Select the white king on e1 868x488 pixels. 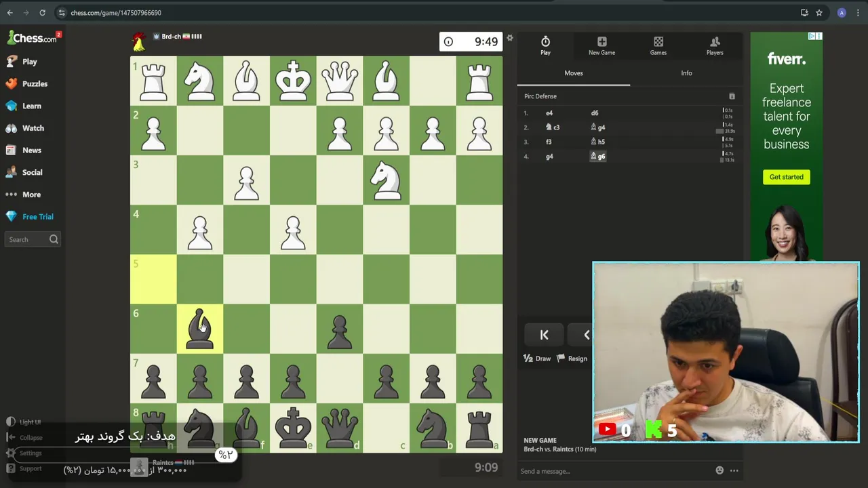pos(293,81)
